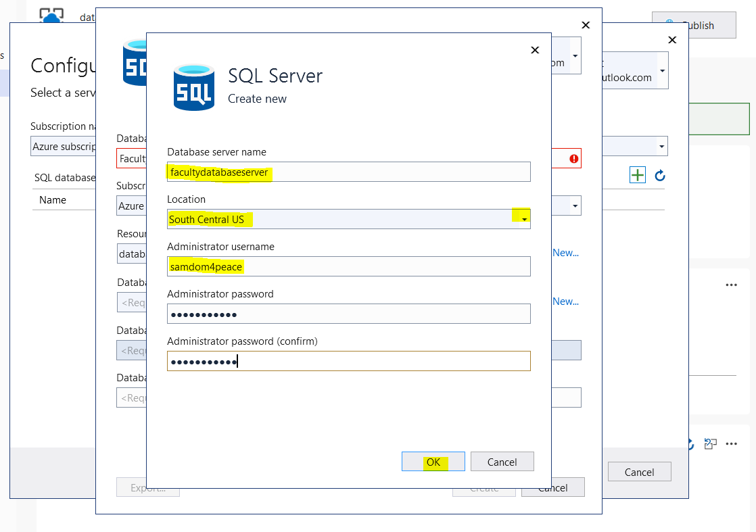Click the red error icon in name field
This screenshot has width=756, height=532.
pyautogui.click(x=573, y=159)
